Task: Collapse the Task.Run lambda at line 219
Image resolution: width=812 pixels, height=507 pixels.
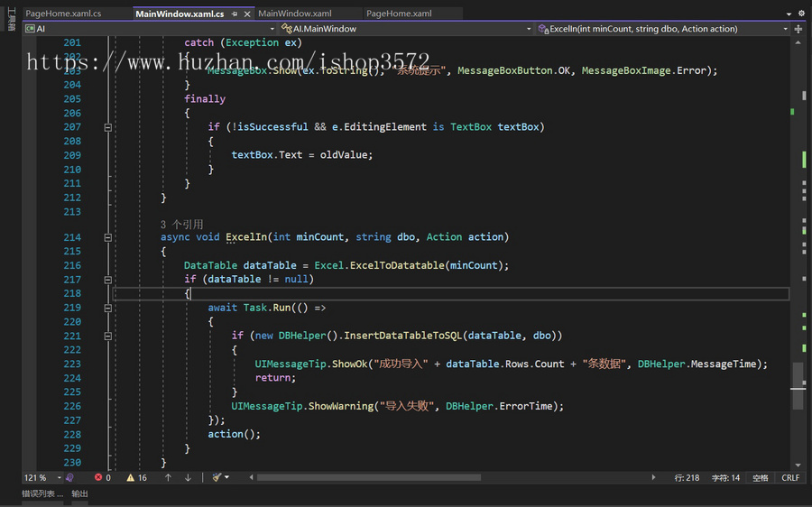Action: pyautogui.click(x=107, y=308)
